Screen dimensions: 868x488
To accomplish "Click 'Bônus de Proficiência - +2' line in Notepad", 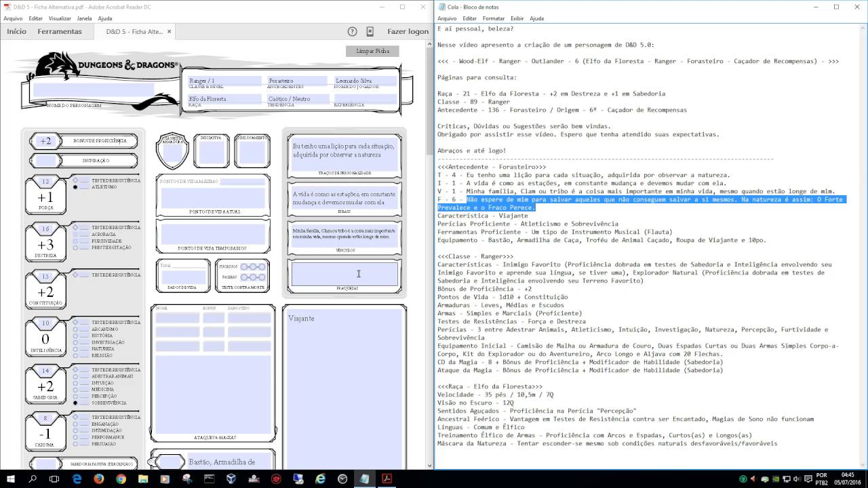I will 484,289.
